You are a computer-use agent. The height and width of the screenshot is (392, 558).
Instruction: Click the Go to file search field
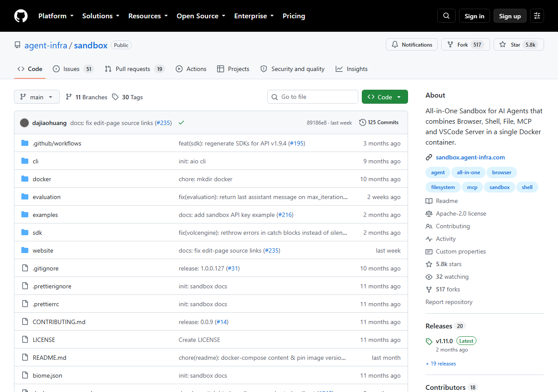tap(313, 97)
